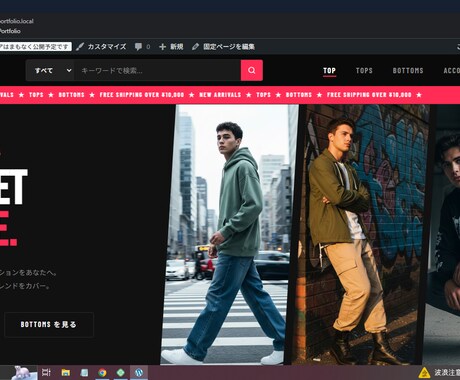
Task: Click the 波浪注意 weather warning icon
Action: pyautogui.click(x=424, y=373)
